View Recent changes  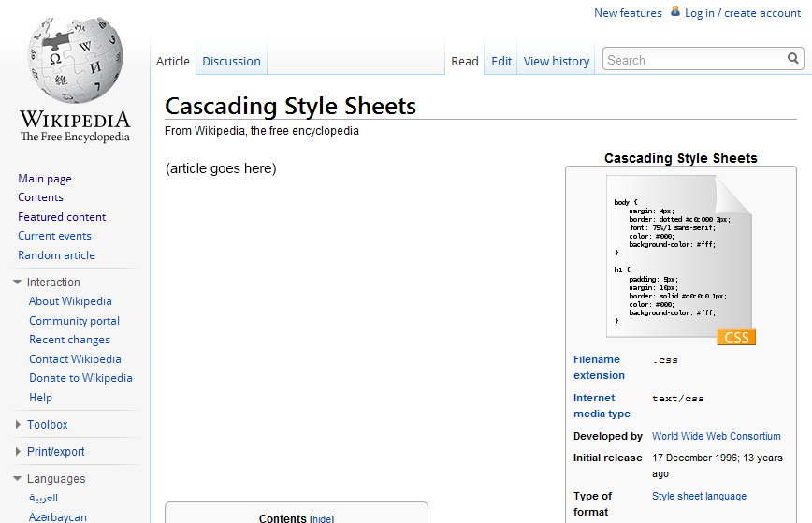pyautogui.click(x=69, y=340)
